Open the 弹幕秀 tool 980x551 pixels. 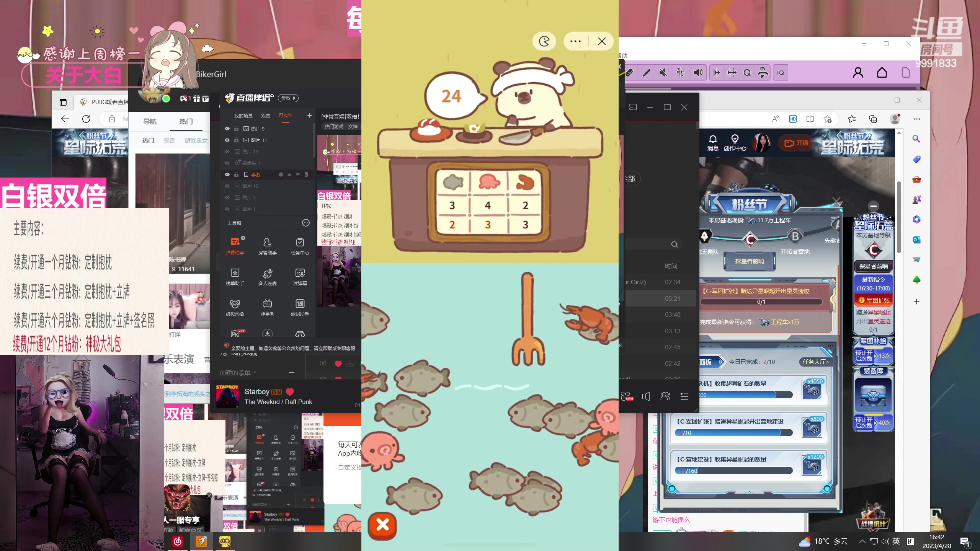click(x=267, y=307)
